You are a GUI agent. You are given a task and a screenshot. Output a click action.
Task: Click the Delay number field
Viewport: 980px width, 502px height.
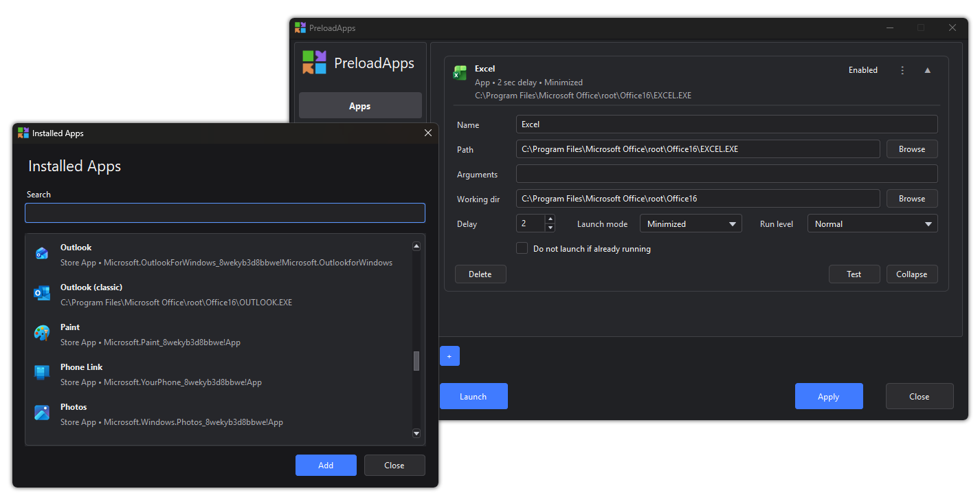click(x=531, y=223)
